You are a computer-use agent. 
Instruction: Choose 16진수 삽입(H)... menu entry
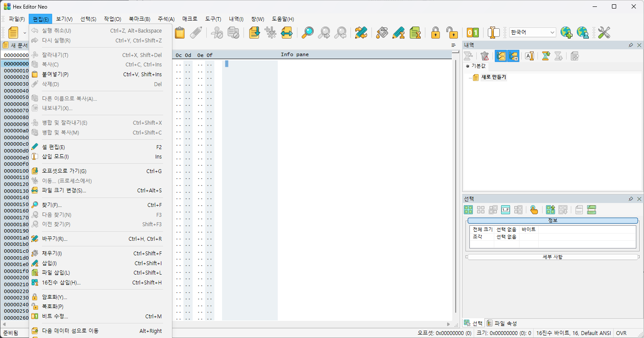pyautogui.click(x=101, y=283)
